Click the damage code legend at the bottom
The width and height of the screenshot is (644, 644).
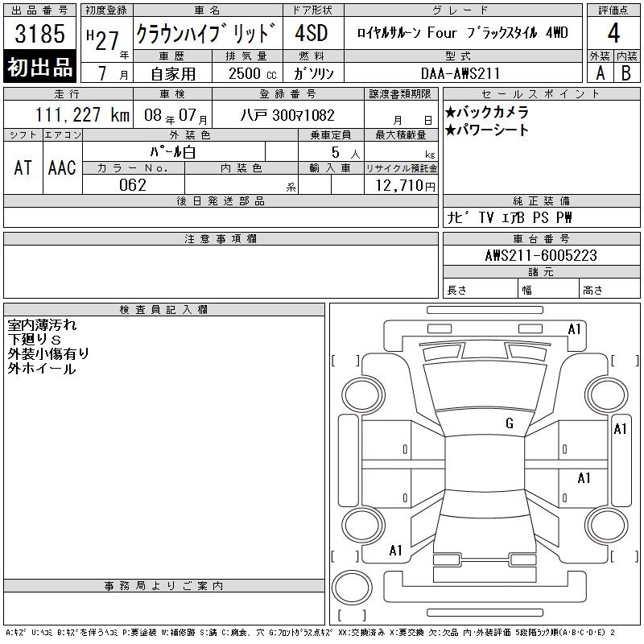[x=311, y=633]
